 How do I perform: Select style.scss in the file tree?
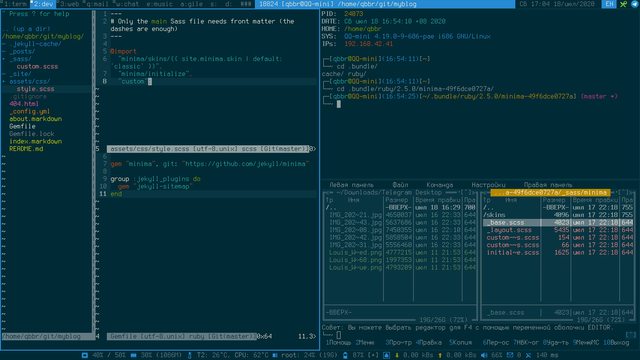36,89
